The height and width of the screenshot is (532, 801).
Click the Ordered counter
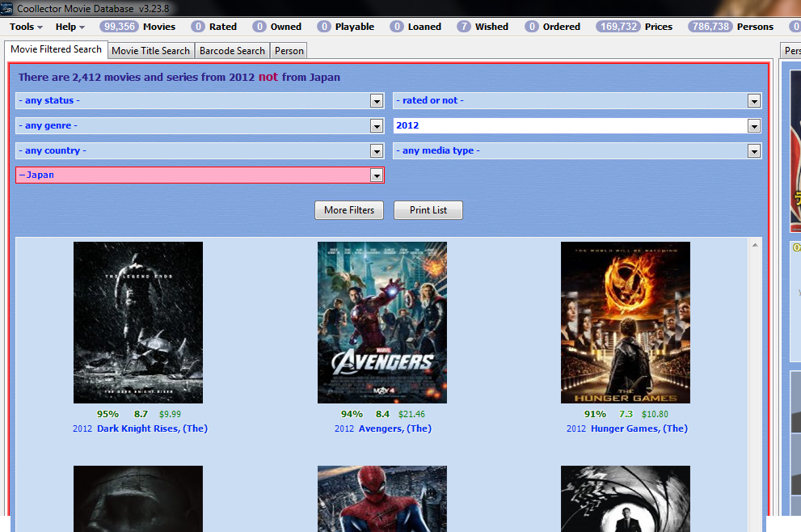pos(553,27)
